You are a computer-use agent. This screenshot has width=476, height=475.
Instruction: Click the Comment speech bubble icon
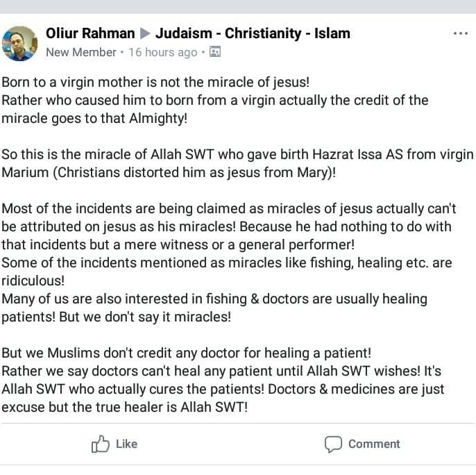(x=334, y=444)
